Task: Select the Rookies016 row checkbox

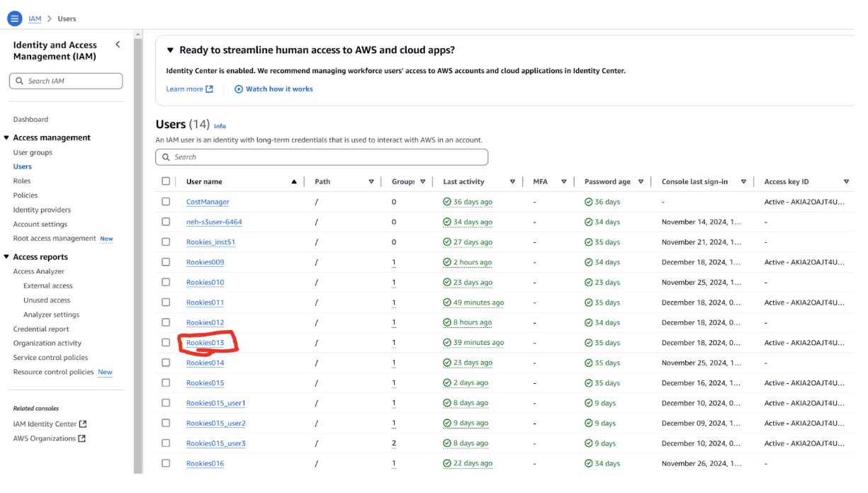Action: (166, 463)
